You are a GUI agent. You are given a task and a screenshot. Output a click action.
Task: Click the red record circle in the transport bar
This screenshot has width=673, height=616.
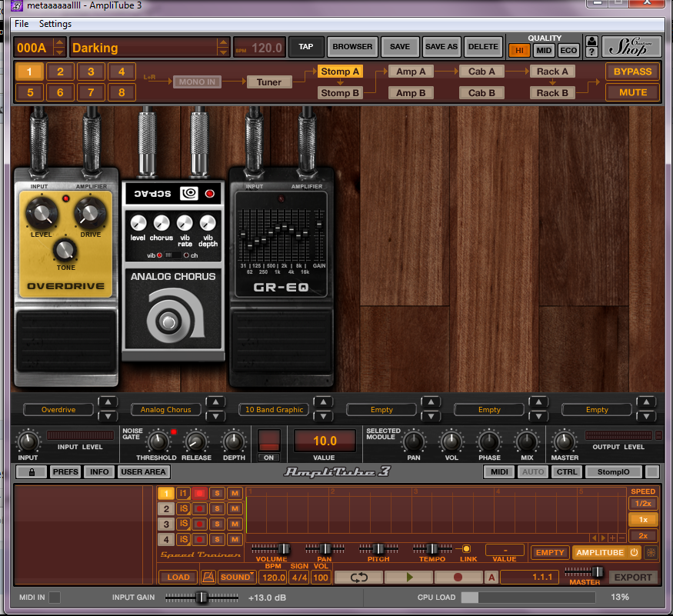[x=458, y=578]
